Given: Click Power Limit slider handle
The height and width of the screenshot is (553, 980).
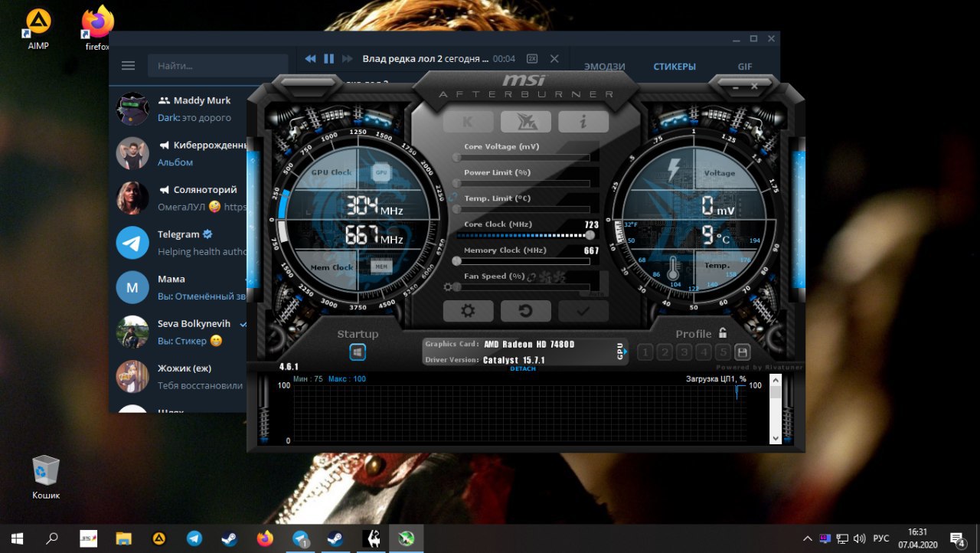Looking at the screenshot, I should 456,184.
